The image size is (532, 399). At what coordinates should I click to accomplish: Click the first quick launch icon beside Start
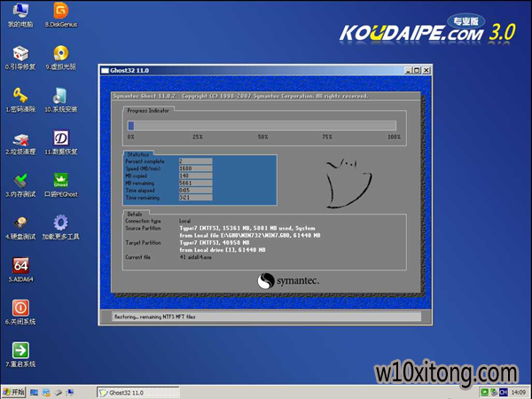click(34, 393)
